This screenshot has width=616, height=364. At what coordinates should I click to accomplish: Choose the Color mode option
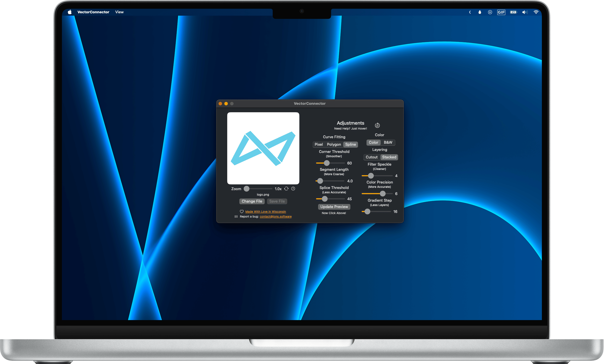point(373,143)
